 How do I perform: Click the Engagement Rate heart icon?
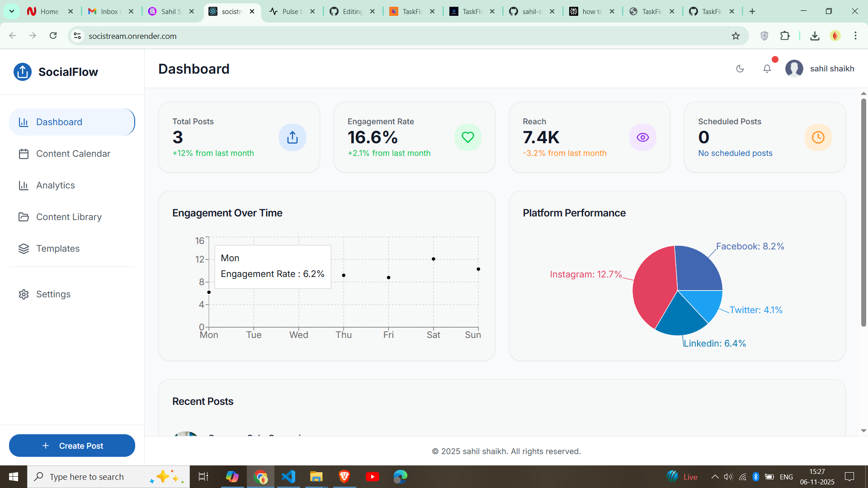click(x=468, y=137)
